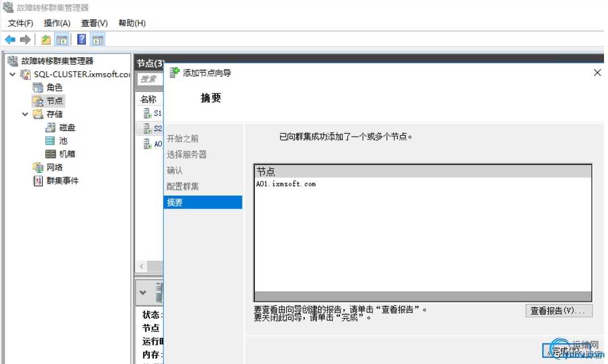Close the 添加节点向导 dialog

tap(597, 73)
